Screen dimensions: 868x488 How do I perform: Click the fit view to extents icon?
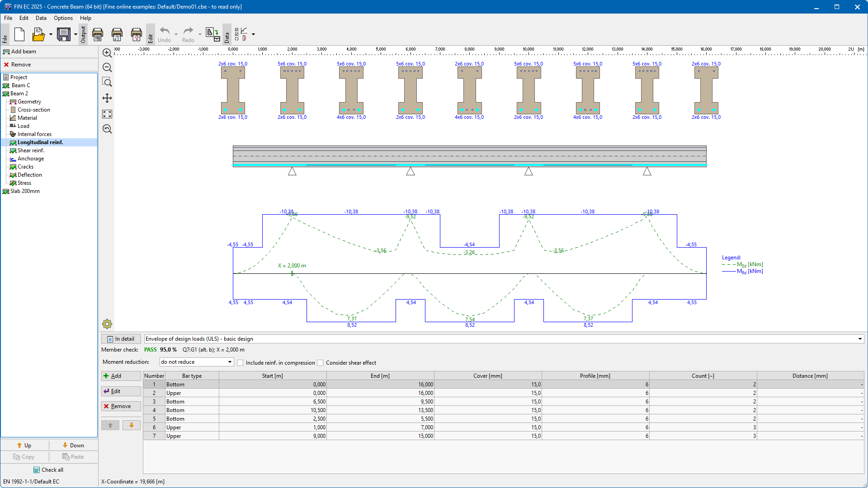tap(107, 114)
